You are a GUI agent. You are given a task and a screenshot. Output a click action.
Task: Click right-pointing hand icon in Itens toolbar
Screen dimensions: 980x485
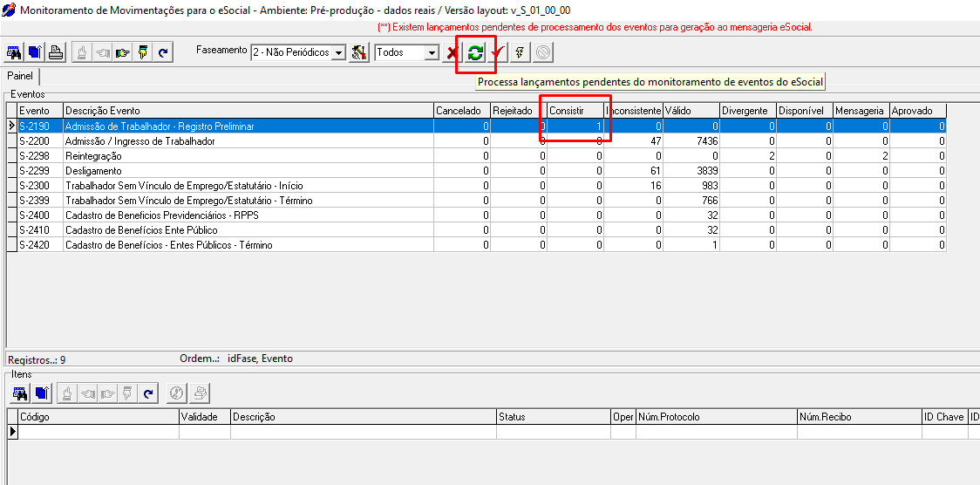(107, 393)
